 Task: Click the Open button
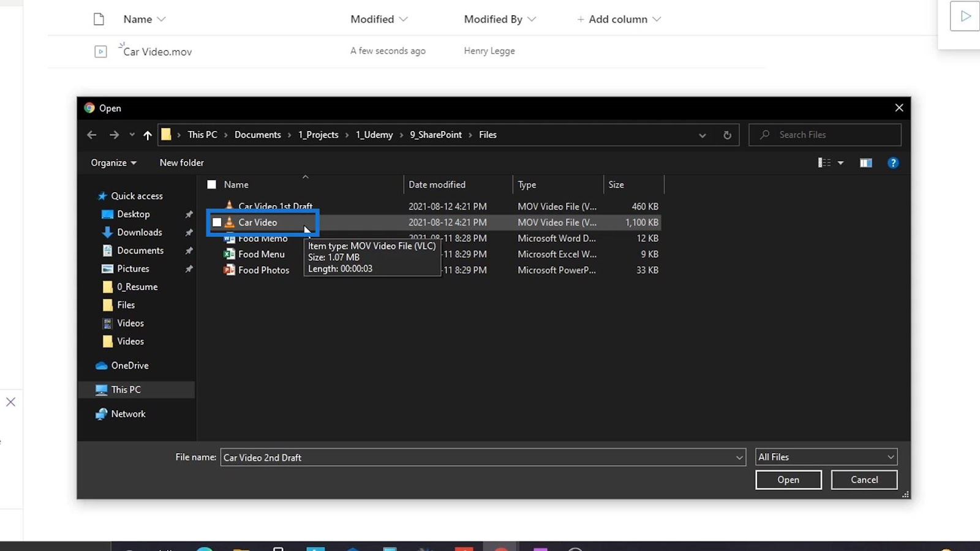pos(788,480)
